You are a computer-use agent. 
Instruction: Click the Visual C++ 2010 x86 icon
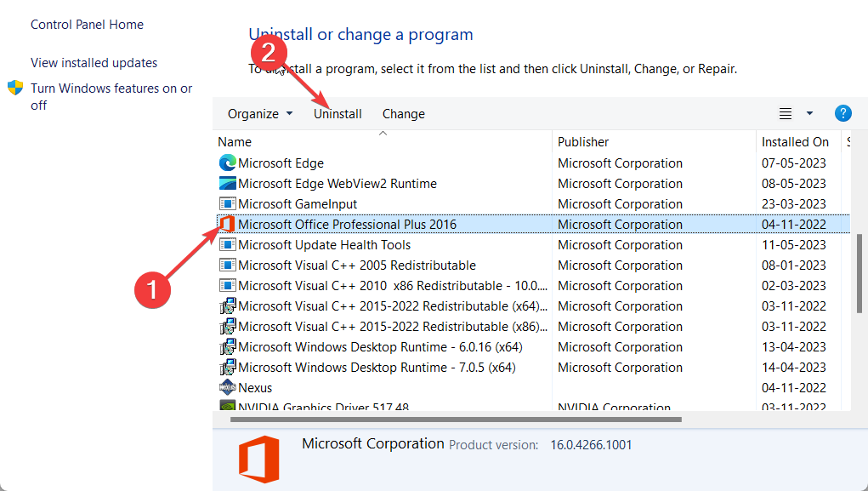[228, 286]
